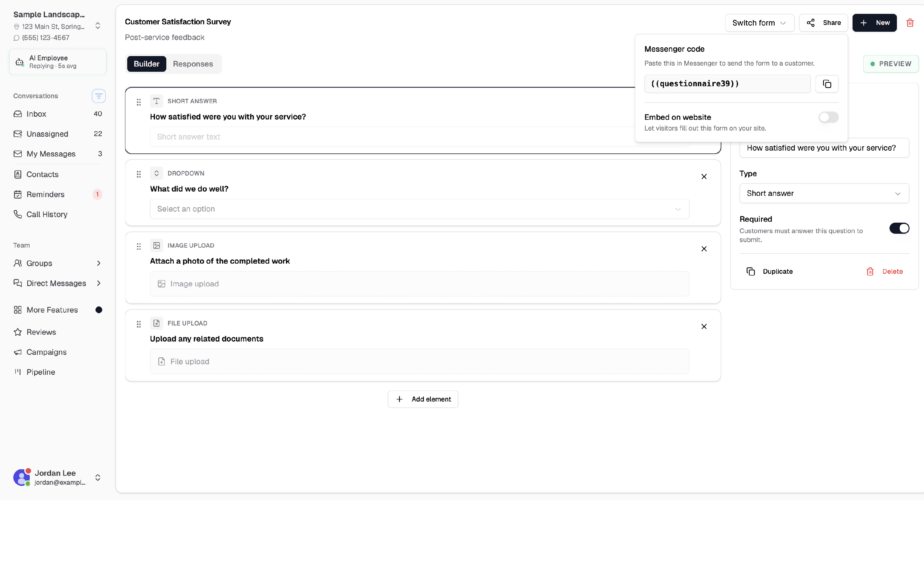Open the Type Short answer dropdown
This screenshot has height=578, width=924.
click(x=824, y=193)
